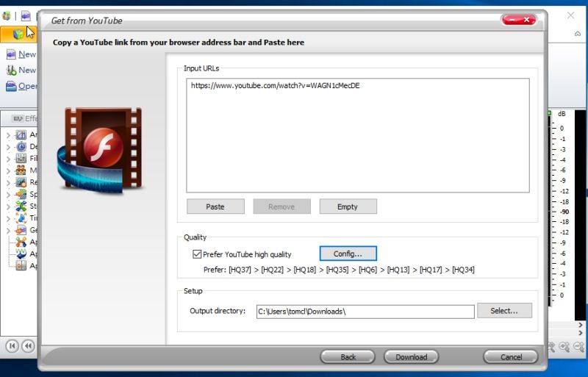Expand the 'Fil' effects tree node
The height and width of the screenshot is (377, 588).
tap(8, 159)
